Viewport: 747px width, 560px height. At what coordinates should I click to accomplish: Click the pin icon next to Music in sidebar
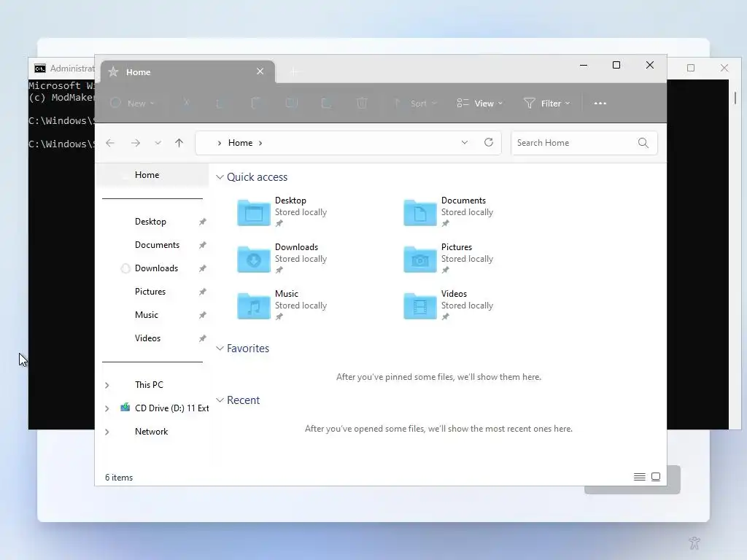pos(203,315)
